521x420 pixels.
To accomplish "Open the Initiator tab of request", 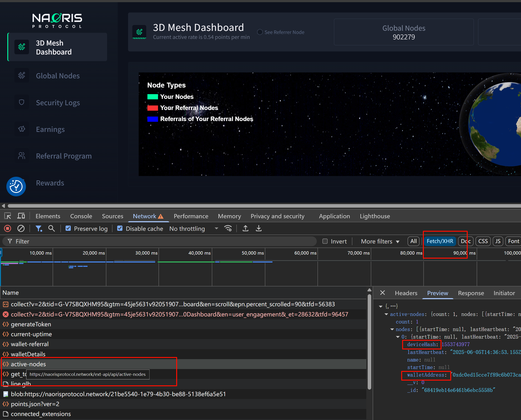I will 504,293.
